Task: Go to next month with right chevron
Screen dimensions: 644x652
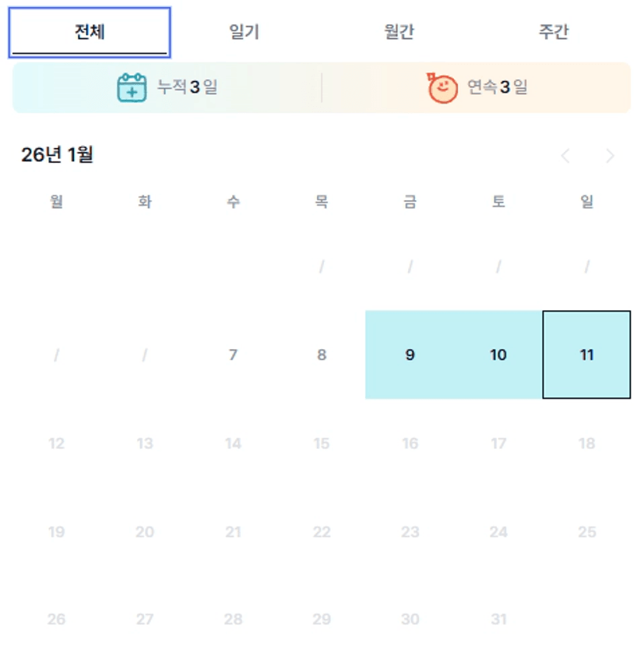Action: pos(610,156)
